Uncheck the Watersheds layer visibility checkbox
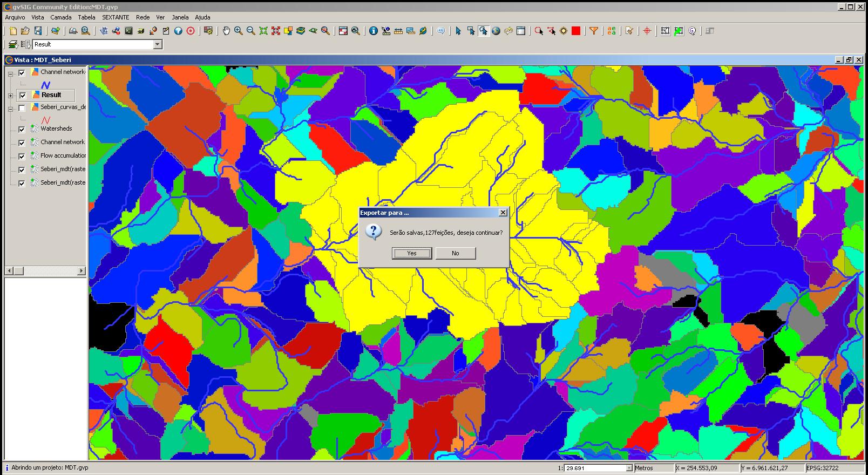 tap(22, 130)
